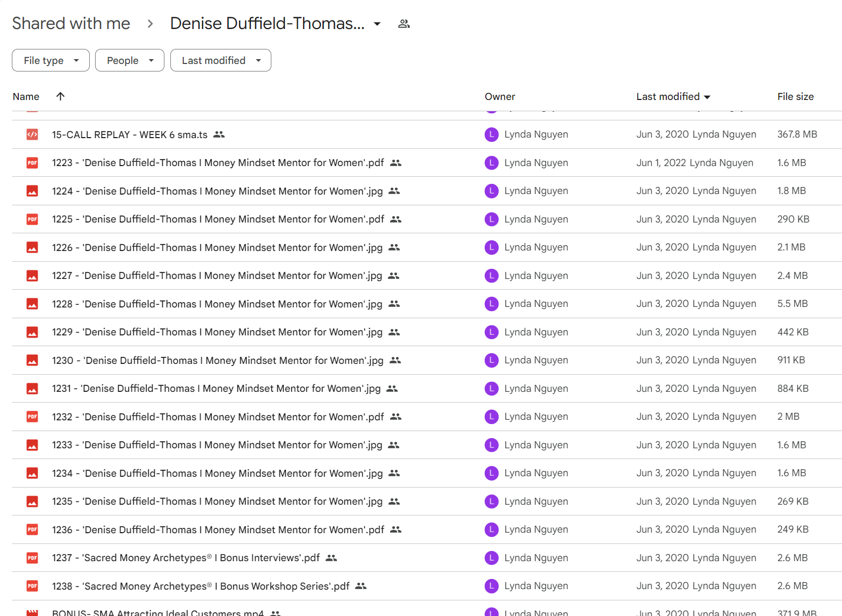
Task: Click the 5.5 MB file size
Action: tap(793, 304)
